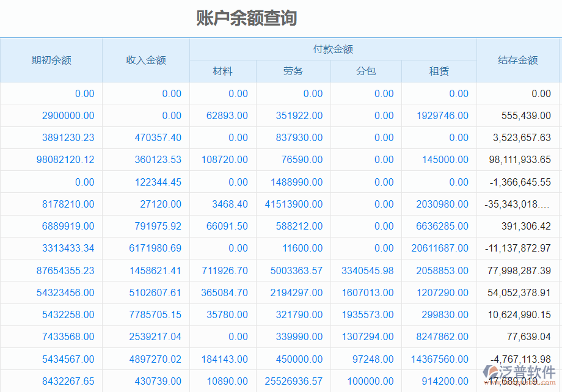
Task: Select the first row showing all zeros
Action: tap(281, 93)
